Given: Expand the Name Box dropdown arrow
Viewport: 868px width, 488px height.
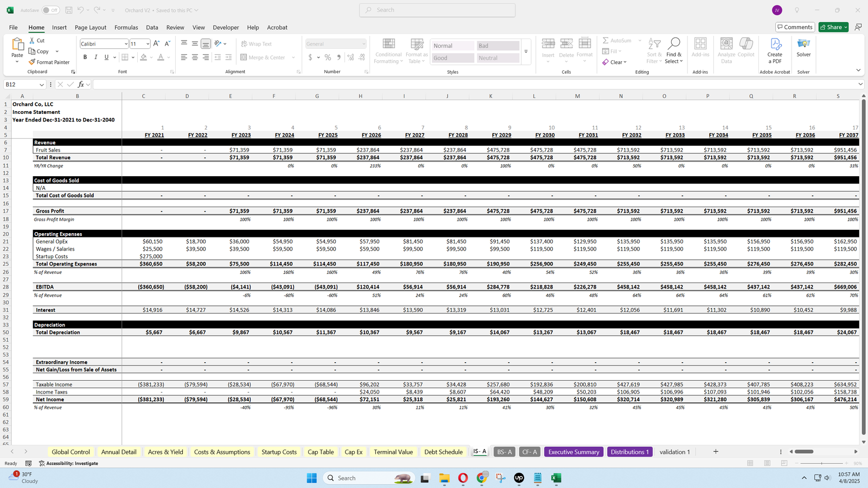Looking at the screenshot, I should (x=41, y=85).
